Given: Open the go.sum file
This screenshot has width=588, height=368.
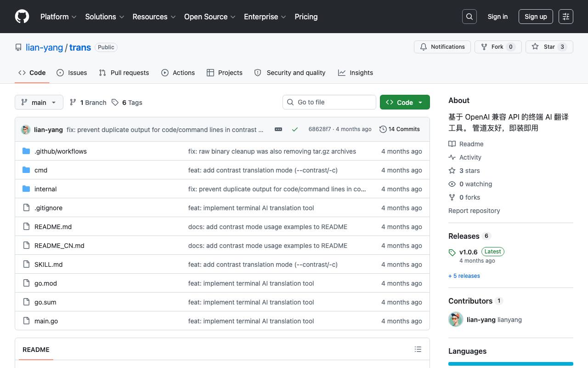Looking at the screenshot, I should pos(45,302).
